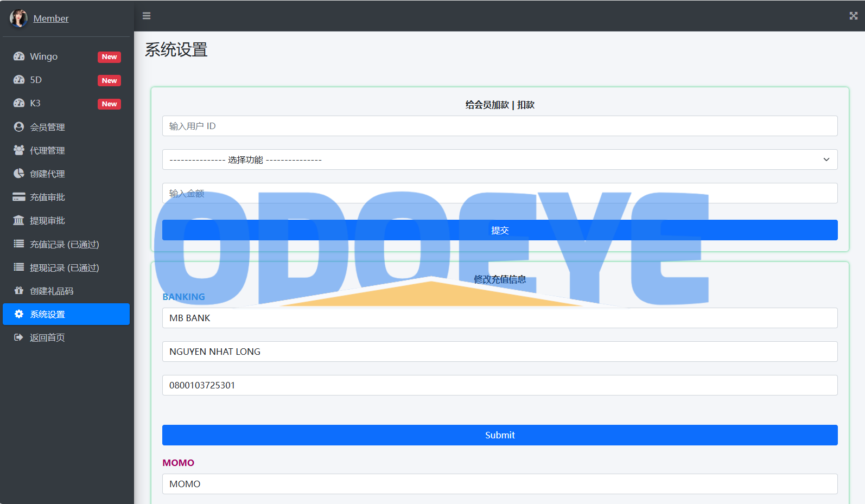Select 系统设置 in the sidebar
865x504 pixels.
coord(47,315)
